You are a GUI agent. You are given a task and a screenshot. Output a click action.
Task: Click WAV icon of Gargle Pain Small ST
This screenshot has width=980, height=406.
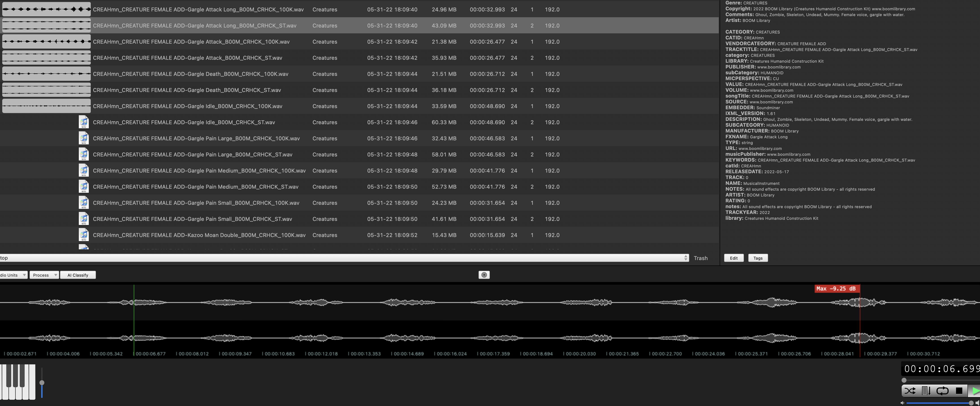pos(84,219)
